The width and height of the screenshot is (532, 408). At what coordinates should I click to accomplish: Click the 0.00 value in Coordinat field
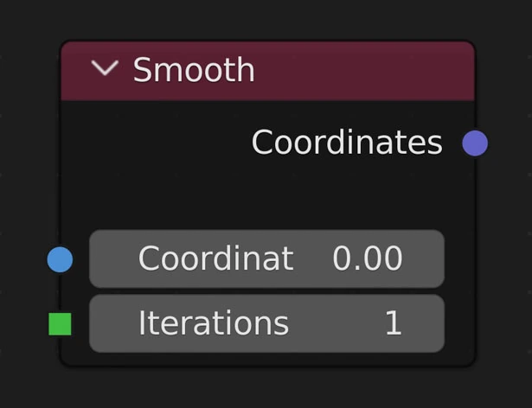pos(368,258)
